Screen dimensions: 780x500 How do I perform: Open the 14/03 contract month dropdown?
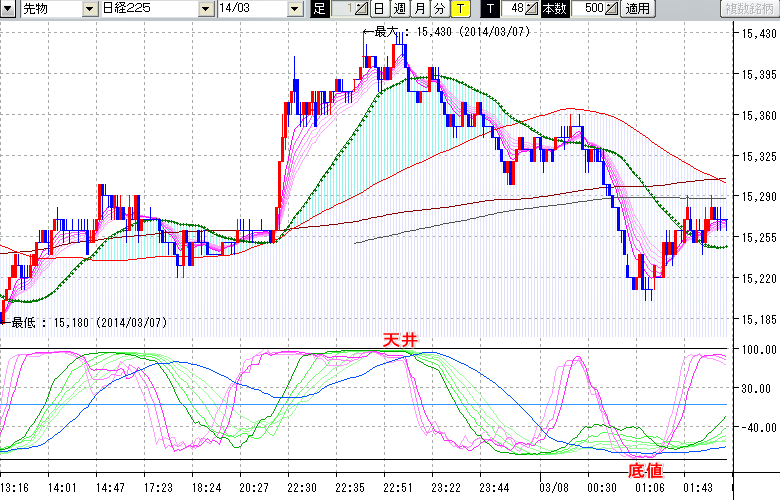point(294,9)
